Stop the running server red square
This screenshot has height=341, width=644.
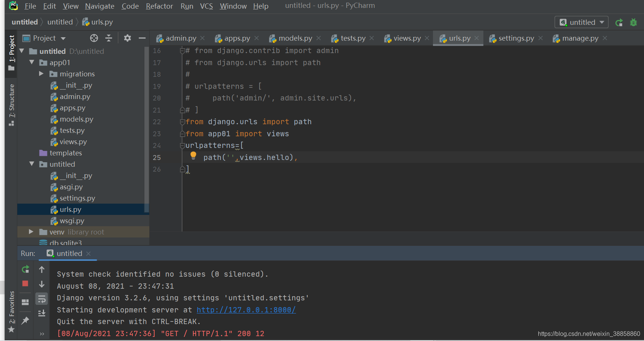coord(25,283)
